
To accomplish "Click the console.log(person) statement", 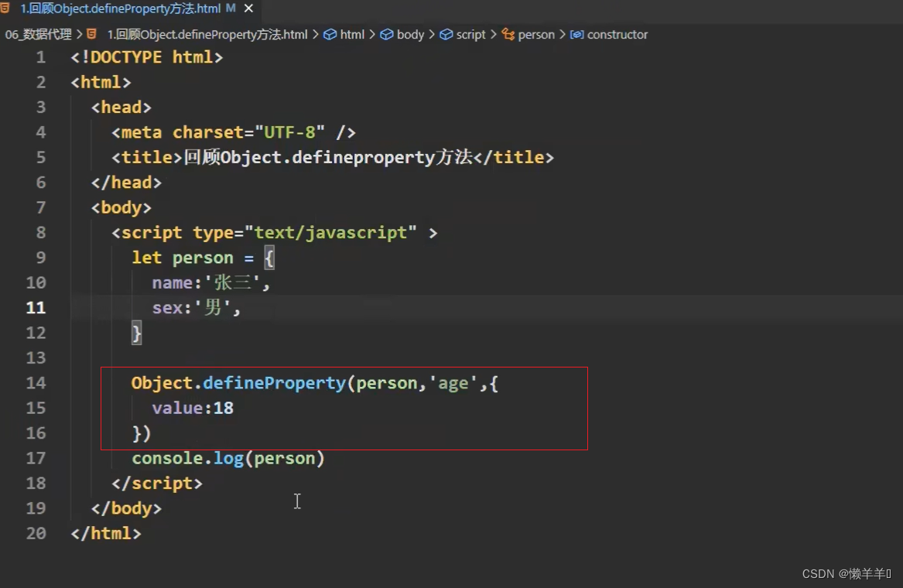I will click(228, 459).
